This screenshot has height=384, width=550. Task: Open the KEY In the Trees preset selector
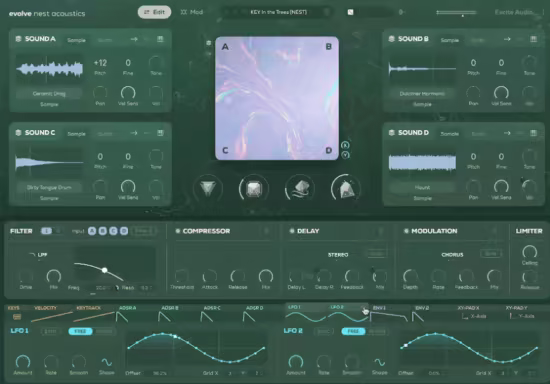(279, 12)
